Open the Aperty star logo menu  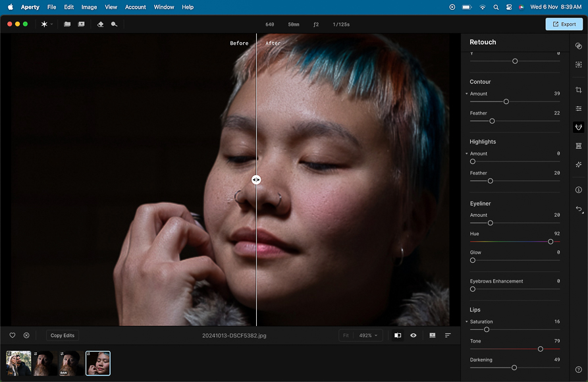44,24
